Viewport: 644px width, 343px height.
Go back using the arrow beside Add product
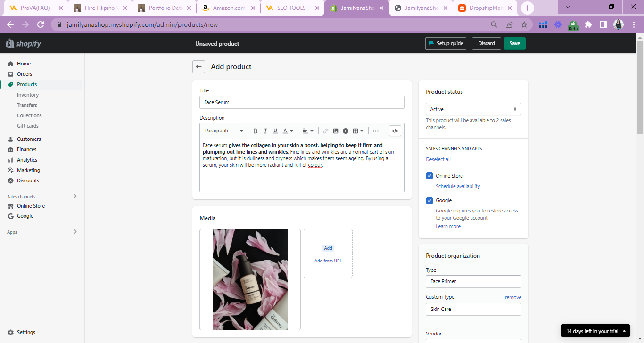(x=198, y=67)
